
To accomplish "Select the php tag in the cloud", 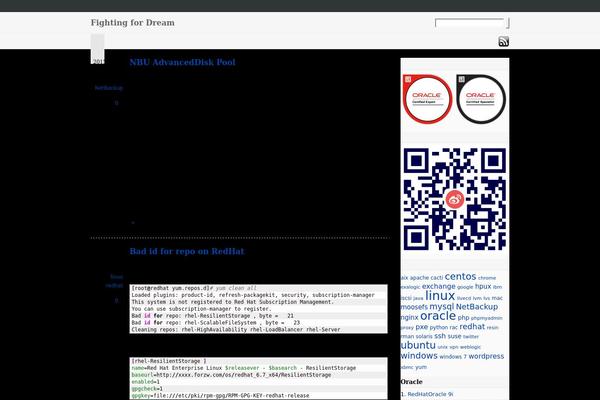I will 463,317.
